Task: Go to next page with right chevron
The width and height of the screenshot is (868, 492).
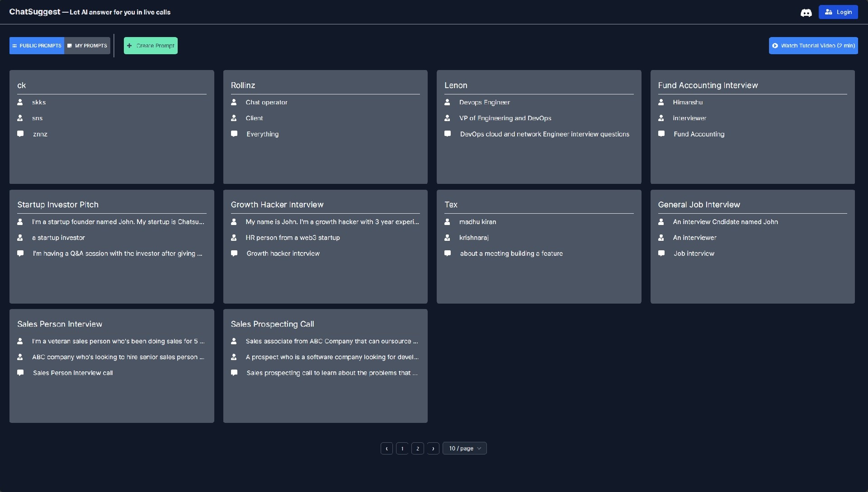Action: point(433,448)
